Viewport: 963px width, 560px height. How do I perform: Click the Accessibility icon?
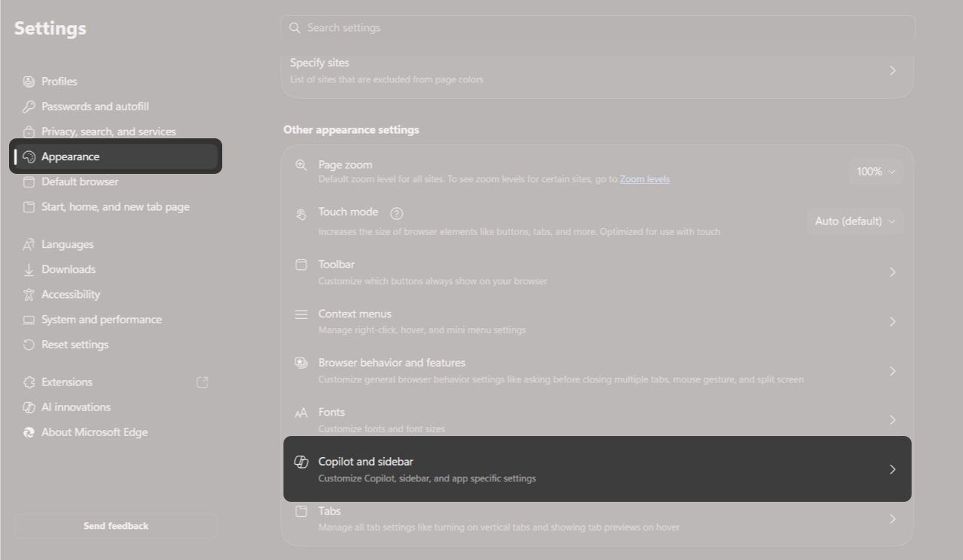point(28,294)
